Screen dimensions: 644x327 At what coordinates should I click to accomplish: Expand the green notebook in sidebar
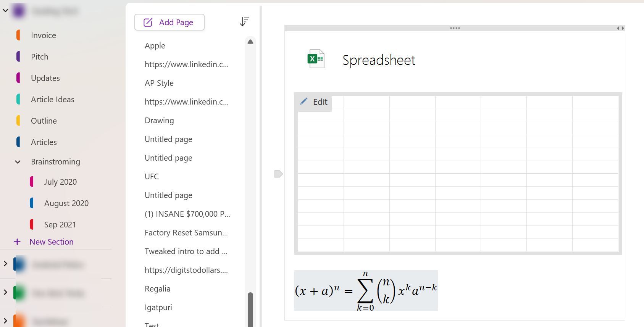5,293
